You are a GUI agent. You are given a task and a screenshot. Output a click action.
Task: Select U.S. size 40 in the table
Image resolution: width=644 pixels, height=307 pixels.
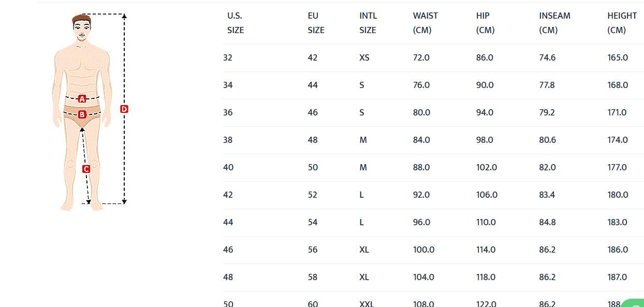coord(228,167)
